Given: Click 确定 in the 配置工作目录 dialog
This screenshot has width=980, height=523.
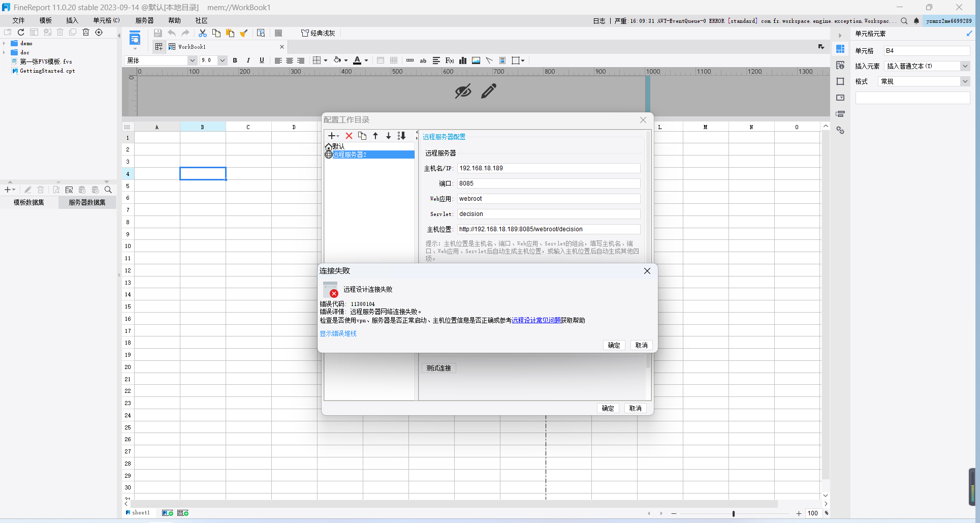Looking at the screenshot, I should [608, 408].
